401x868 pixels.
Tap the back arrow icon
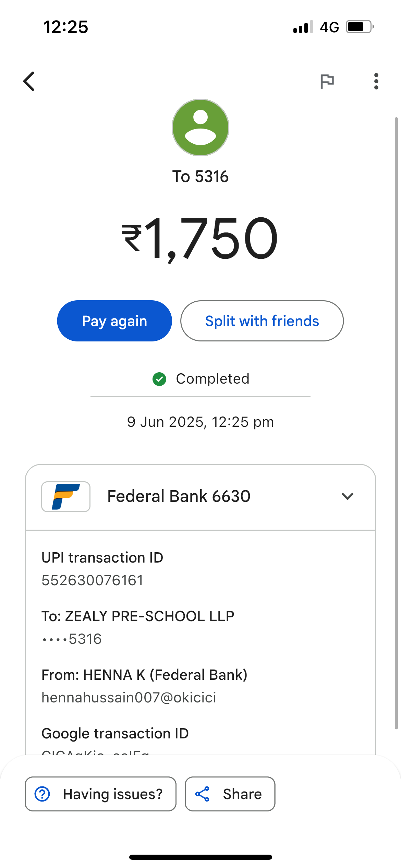[x=29, y=81]
